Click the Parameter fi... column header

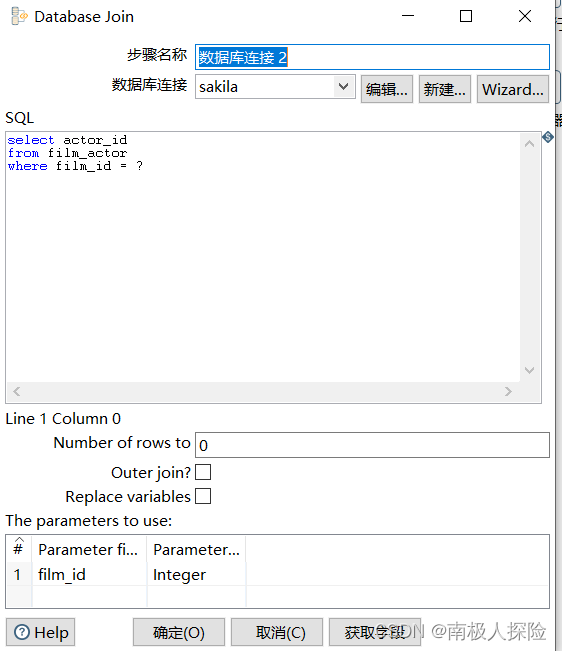coord(89,549)
